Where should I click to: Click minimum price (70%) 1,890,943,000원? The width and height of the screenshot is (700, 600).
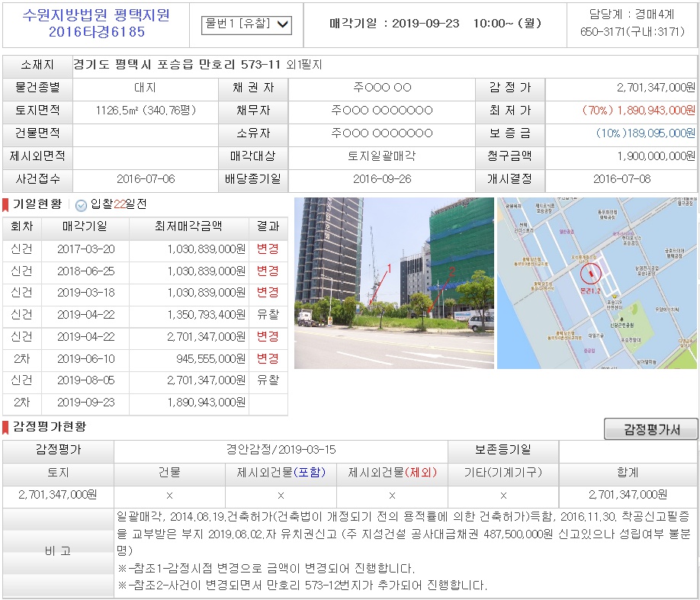(638, 111)
